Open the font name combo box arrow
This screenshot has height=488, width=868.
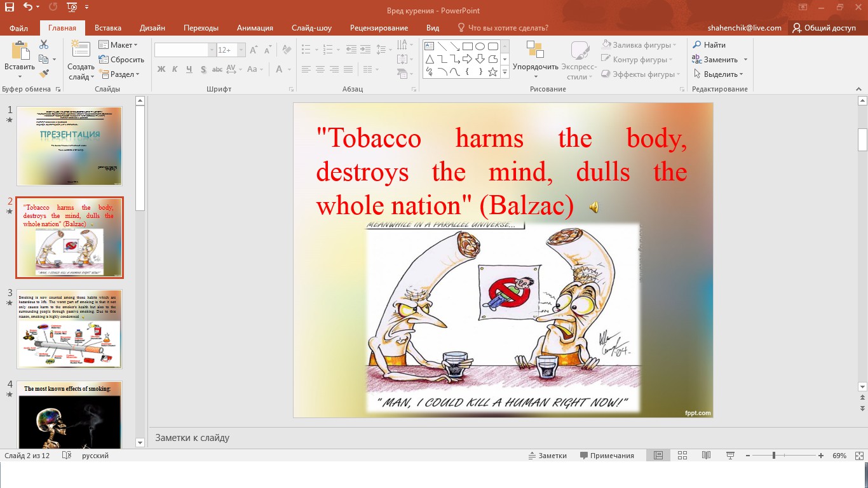(x=212, y=50)
